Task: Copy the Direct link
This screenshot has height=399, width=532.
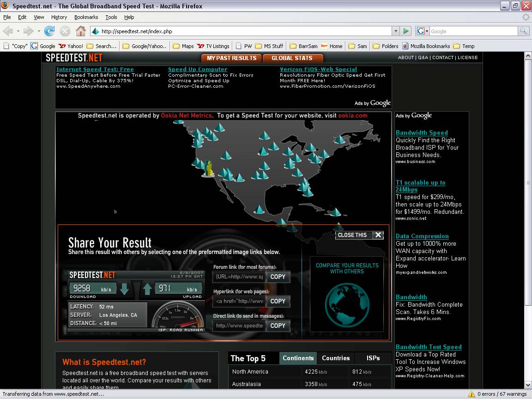Action: pyautogui.click(x=278, y=326)
